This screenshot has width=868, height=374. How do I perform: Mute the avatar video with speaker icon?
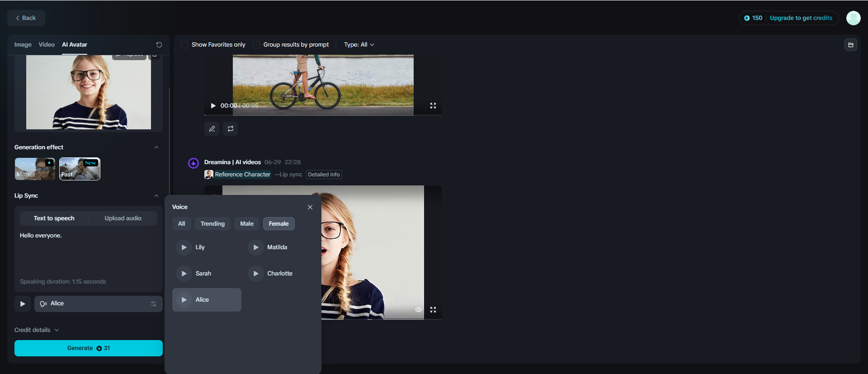pyautogui.click(x=419, y=310)
